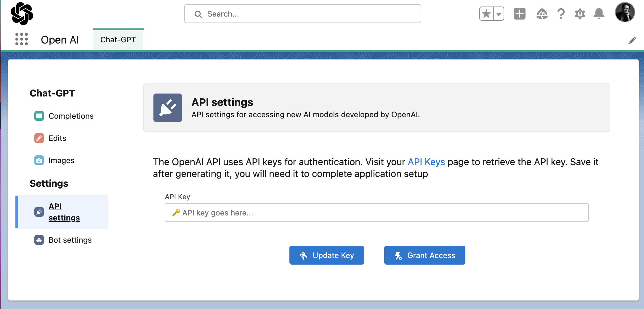Screen dimensions: 644x309
Task: Open the help question mark icon
Action: (x=561, y=14)
